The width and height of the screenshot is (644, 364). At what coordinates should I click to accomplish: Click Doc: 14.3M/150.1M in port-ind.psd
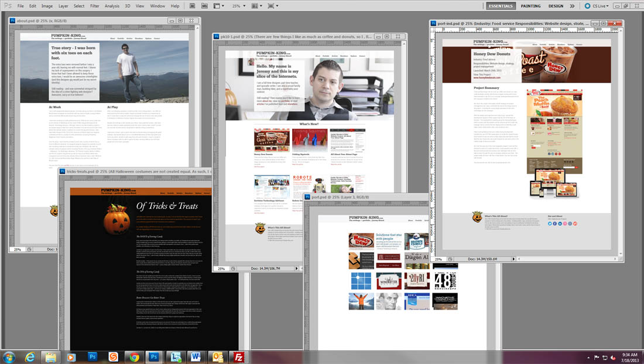[482, 259]
